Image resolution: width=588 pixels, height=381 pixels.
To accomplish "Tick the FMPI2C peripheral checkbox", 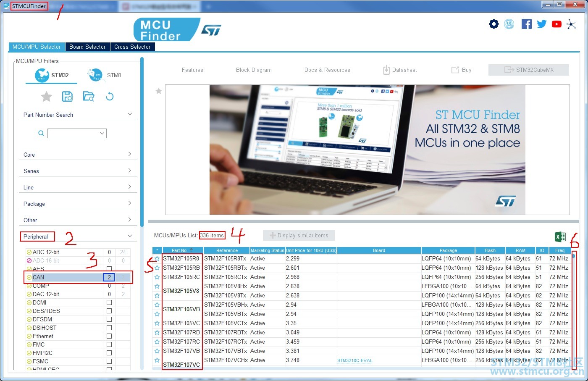I will click(x=109, y=353).
